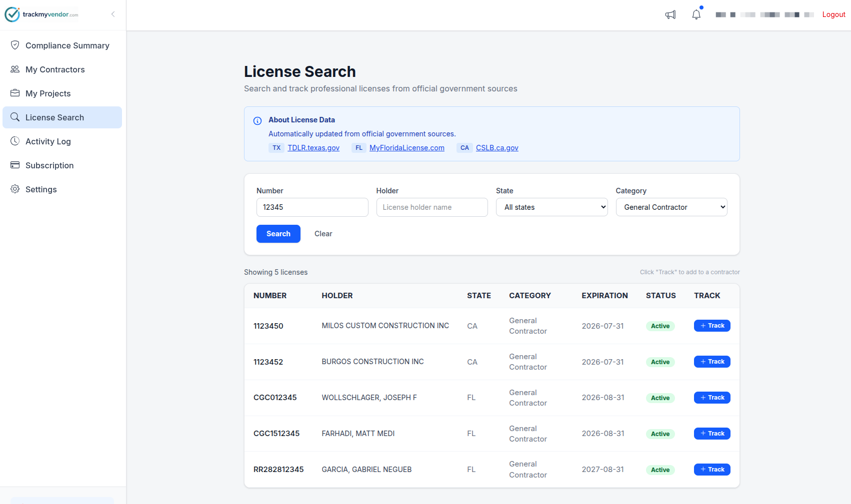Click the Activity Log clock icon
The width and height of the screenshot is (851, 504).
[15, 141]
